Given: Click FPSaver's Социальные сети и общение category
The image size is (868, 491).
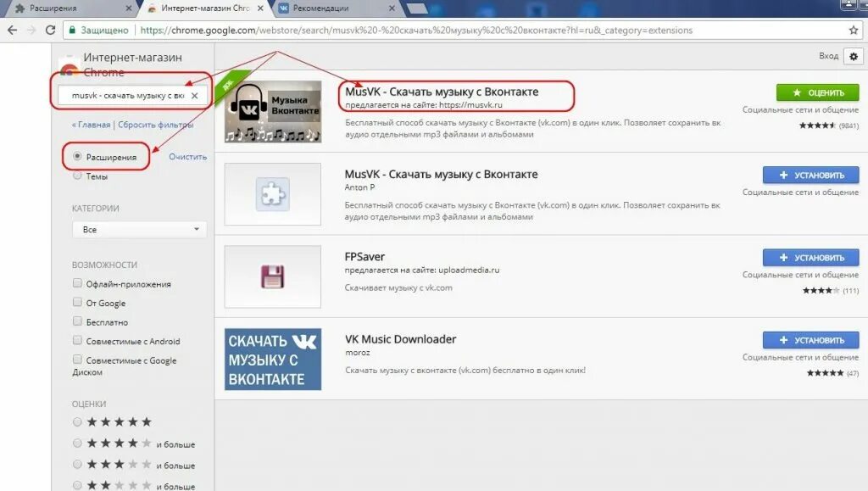Looking at the screenshot, I should click(800, 275).
